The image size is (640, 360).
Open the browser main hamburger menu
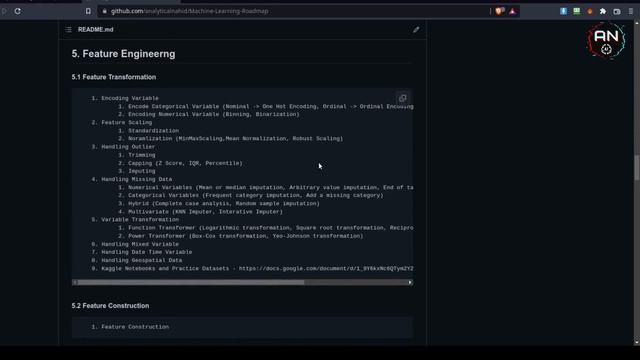tap(631, 11)
